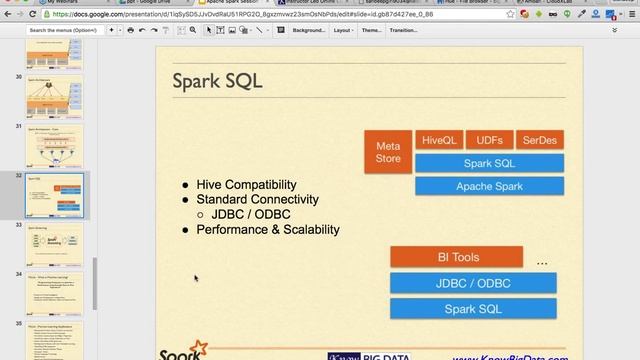
Task: Click the green Android extension icon
Action: 539,14
